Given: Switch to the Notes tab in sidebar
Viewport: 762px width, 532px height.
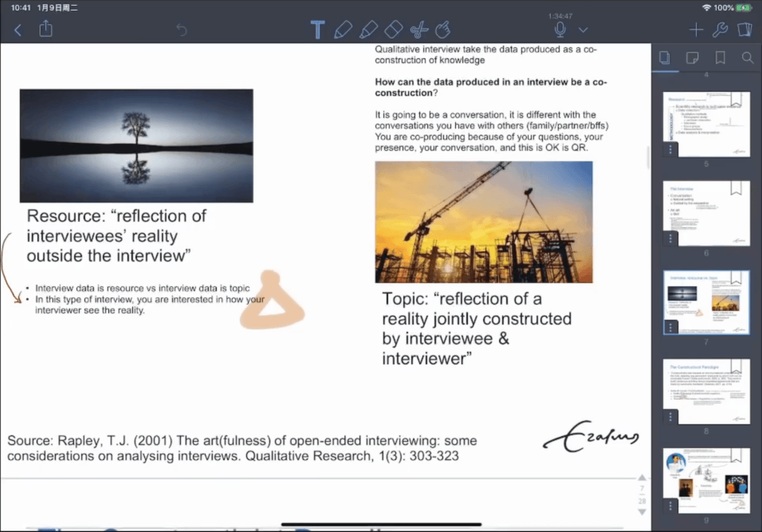Looking at the screenshot, I should (693, 59).
